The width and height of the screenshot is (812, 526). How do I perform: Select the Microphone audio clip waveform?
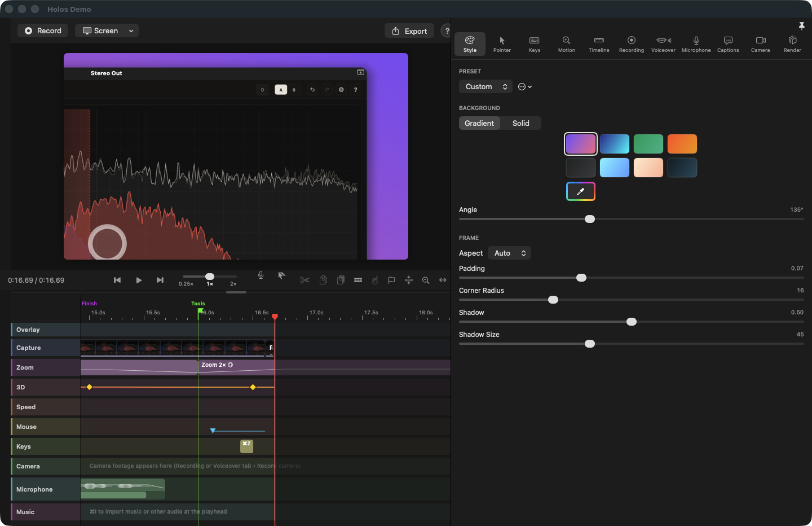123,489
